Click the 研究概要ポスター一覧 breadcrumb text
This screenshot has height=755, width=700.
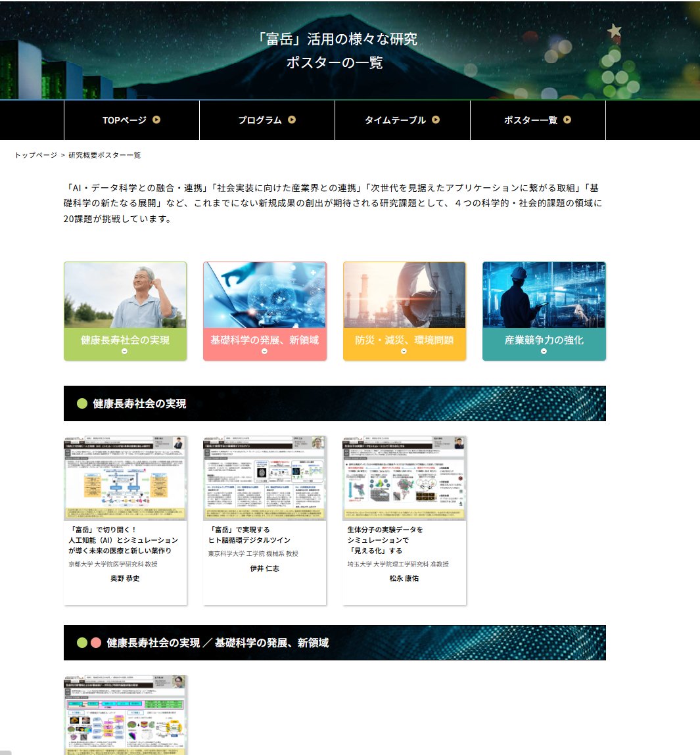(x=105, y=155)
